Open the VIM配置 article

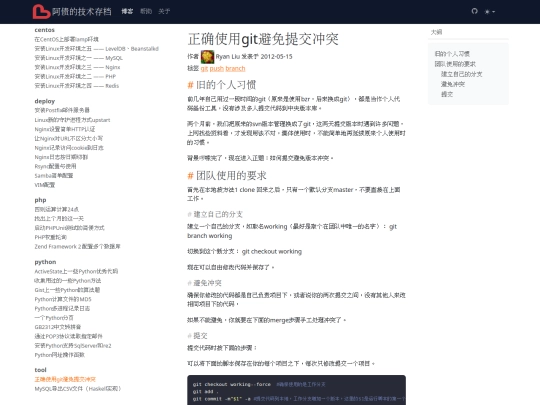click(44, 185)
